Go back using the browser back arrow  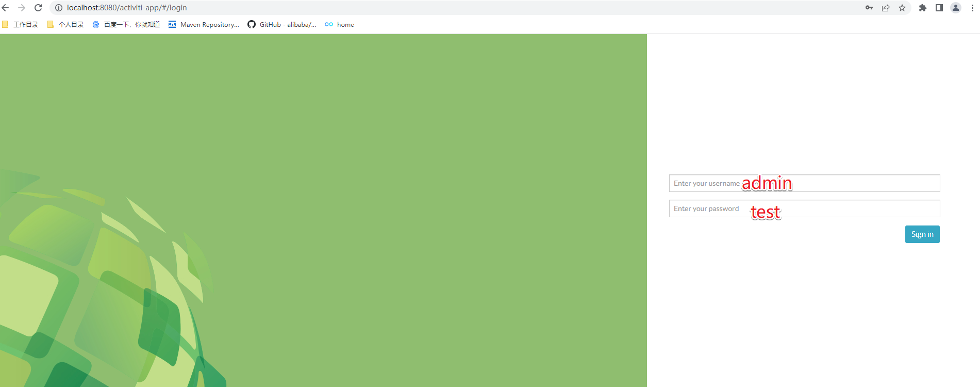6,8
